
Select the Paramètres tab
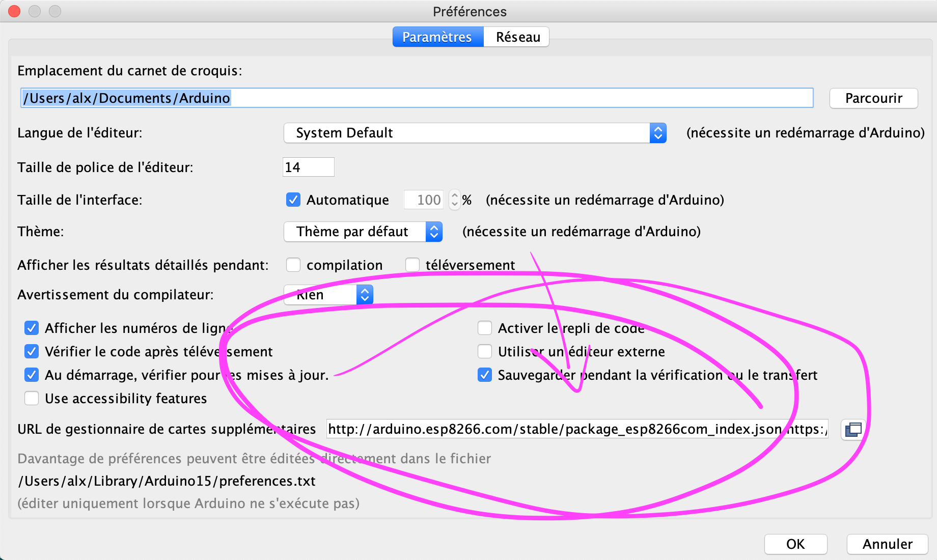[437, 37]
